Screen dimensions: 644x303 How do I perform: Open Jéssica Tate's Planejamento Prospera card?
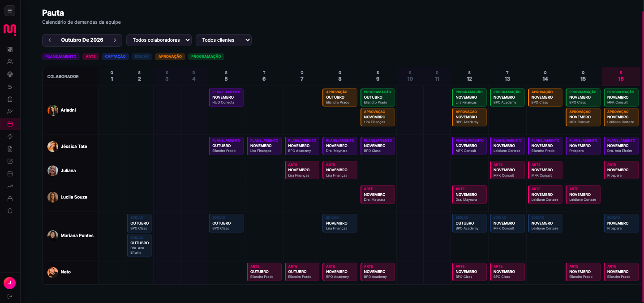[583, 146]
